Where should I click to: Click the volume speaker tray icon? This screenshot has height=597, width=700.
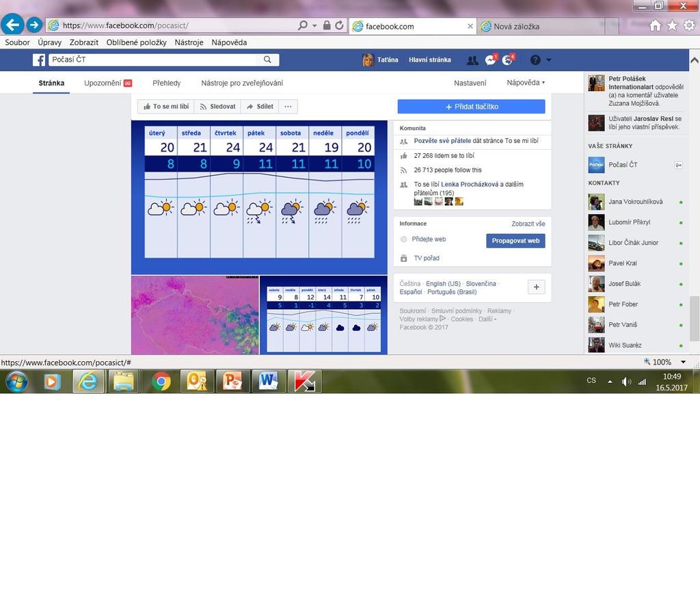pos(626,382)
